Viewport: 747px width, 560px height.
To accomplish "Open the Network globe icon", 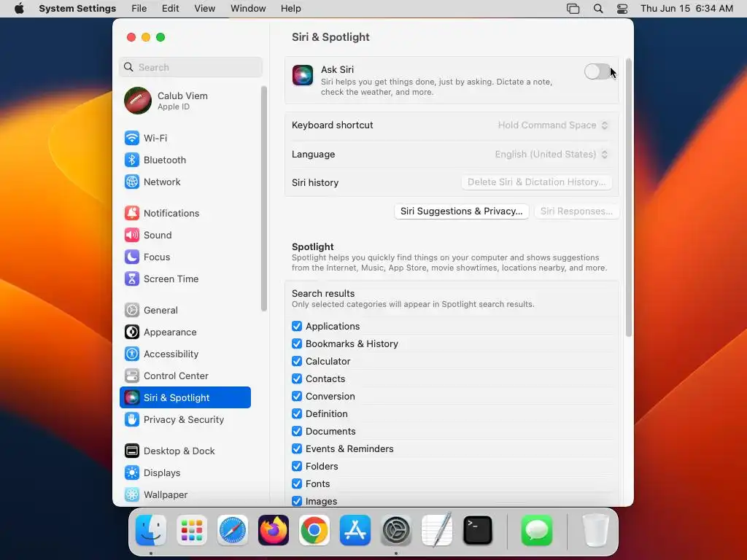I will coord(132,182).
